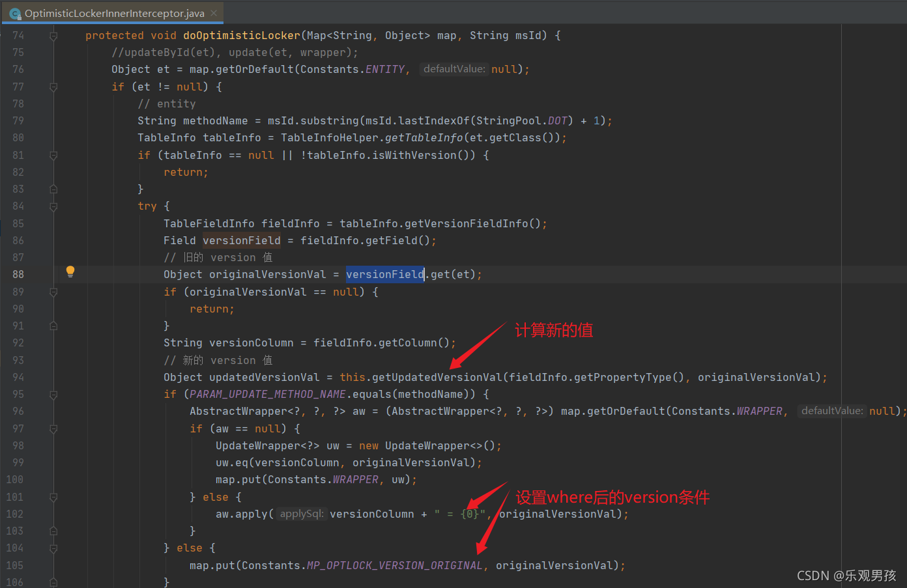Click the versionField variable declaration on line 86
Screen dimensions: 907x588
[x=242, y=240]
